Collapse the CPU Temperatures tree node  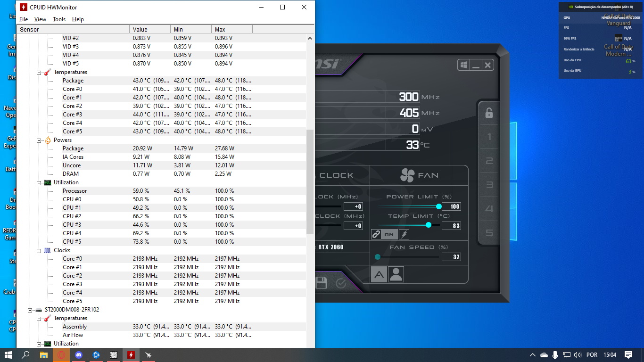(40, 73)
